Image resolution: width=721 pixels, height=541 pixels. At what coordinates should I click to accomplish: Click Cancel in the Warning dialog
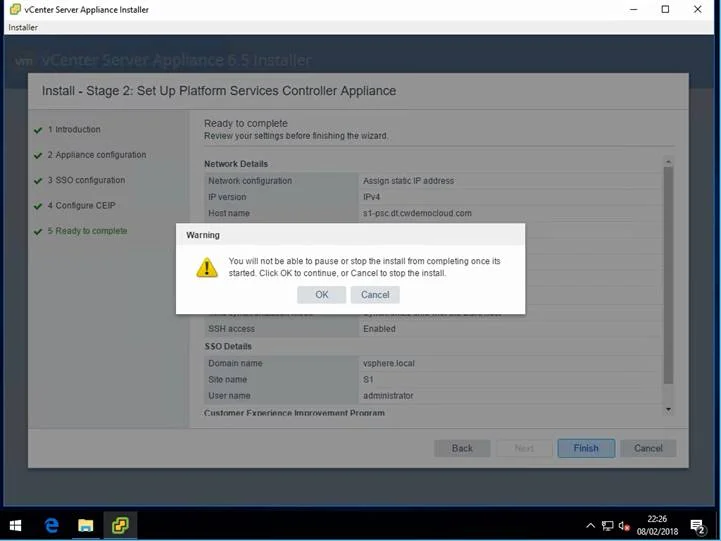[375, 295]
